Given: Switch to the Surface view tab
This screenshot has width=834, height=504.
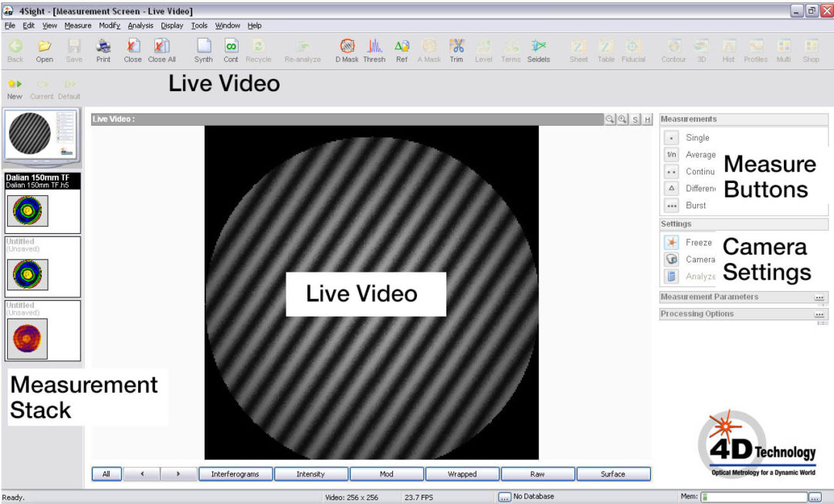Looking at the screenshot, I should click(x=613, y=474).
